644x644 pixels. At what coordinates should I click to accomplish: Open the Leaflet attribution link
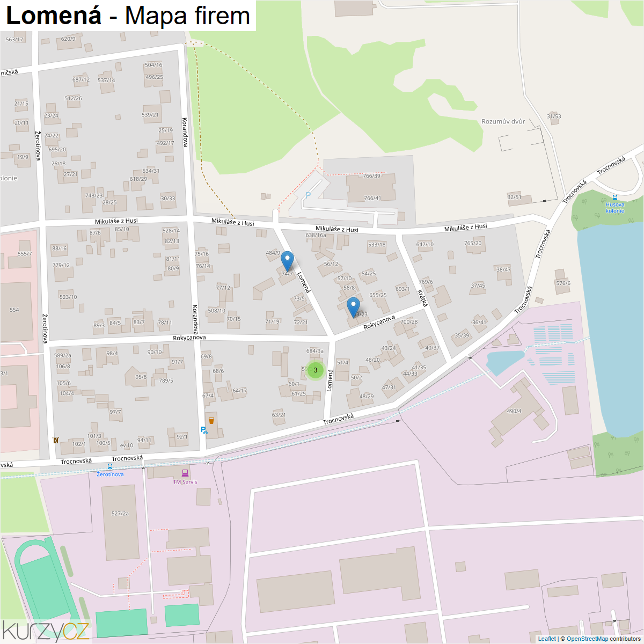[x=547, y=639]
